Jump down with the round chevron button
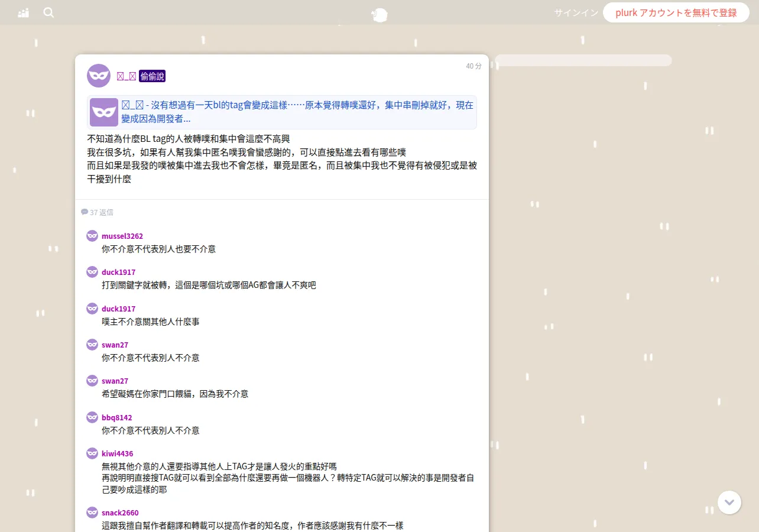Screen dimensions: 759x532 click(729, 502)
